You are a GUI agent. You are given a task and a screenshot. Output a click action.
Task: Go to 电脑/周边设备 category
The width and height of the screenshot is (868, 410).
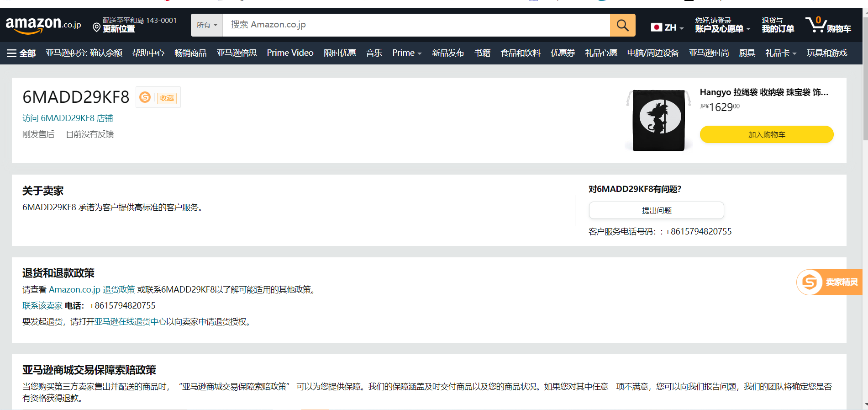click(x=653, y=53)
